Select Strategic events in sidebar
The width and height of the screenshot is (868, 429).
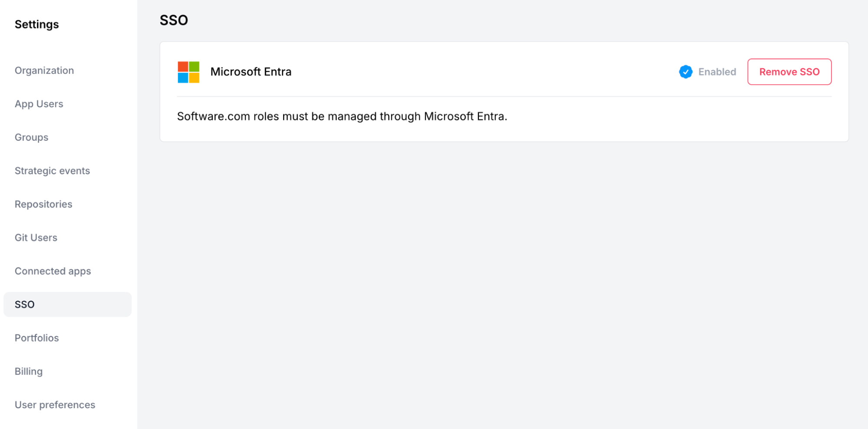pyautogui.click(x=52, y=171)
